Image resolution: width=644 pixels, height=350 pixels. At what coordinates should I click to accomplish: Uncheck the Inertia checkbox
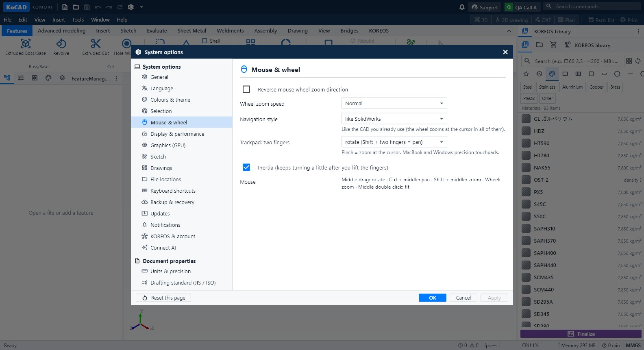coord(246,167)
